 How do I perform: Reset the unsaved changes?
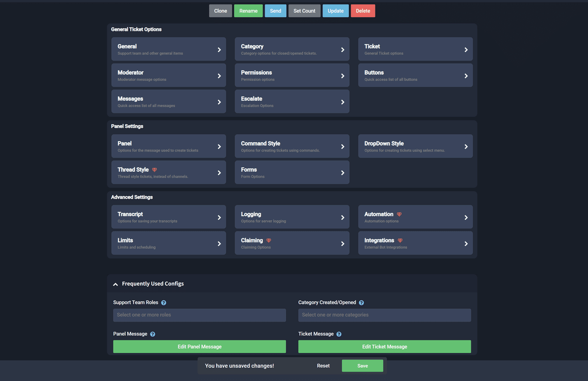tap(323, 365)
